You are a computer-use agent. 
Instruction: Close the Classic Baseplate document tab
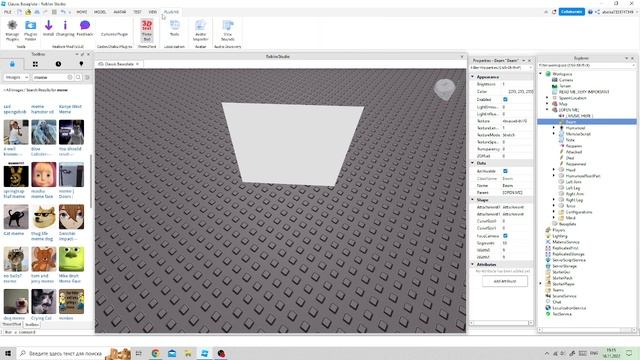(x=138, y=64)
